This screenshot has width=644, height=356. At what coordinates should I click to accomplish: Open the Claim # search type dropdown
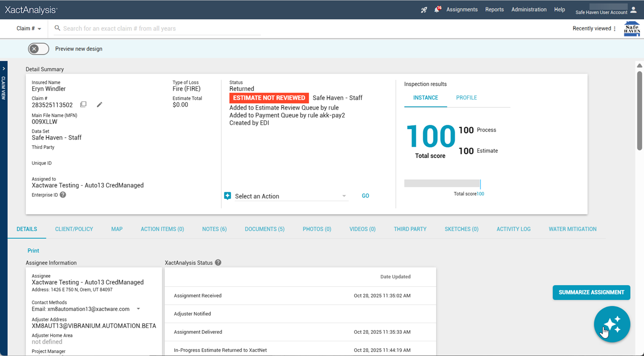point(29,28)
